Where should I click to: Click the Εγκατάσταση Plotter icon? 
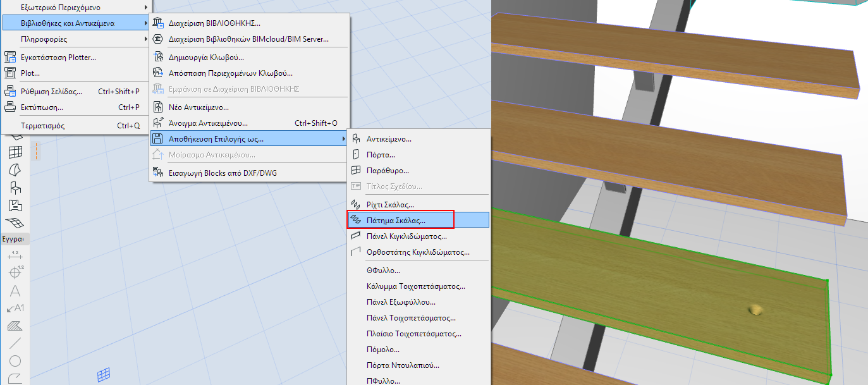pyautogui.click(x=10, y=58)
